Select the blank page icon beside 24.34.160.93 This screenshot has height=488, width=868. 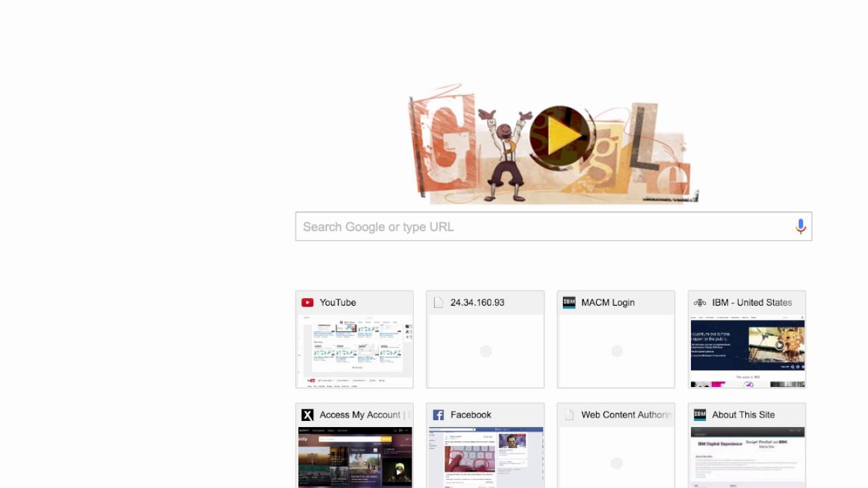438,302
